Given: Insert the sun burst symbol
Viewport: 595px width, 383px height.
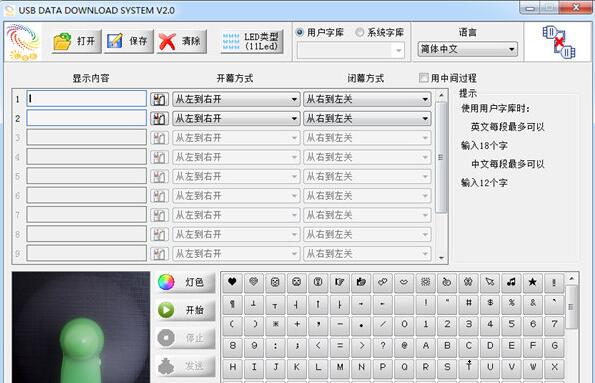Looking at the screenshot, I should pos(425,282).
